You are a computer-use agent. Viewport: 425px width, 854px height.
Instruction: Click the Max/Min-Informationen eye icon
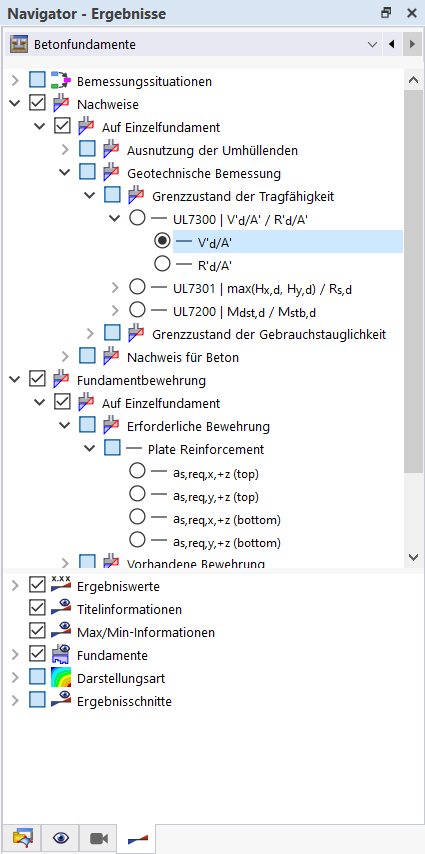coord(61,632)
